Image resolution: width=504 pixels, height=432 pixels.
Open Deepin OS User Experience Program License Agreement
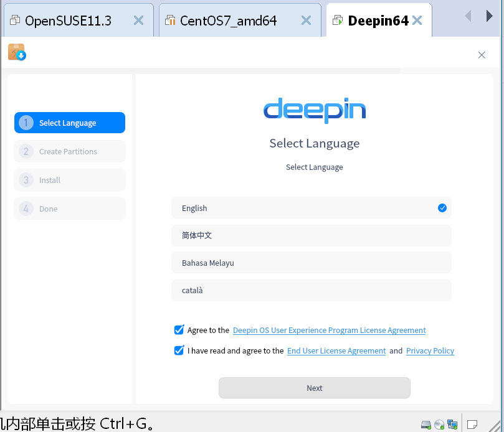pyautogui.click(x=329, y=330)
